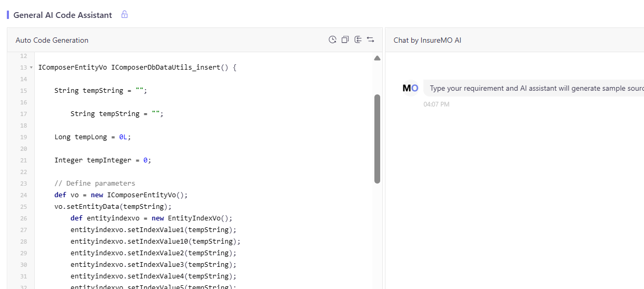Click the Auto Code Generation panel header
Viewport: 644px width, 289px height.
tap(52, 40)
